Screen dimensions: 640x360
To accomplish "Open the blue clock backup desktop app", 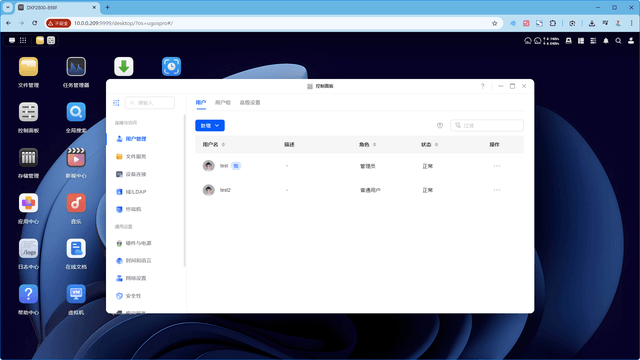I will point(171,67).
